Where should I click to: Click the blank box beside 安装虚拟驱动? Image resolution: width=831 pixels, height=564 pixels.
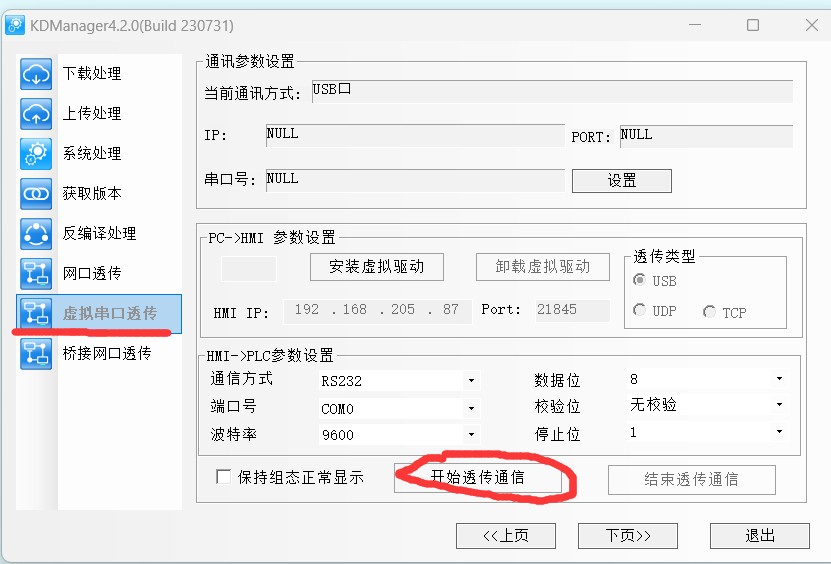coord(249,269)
